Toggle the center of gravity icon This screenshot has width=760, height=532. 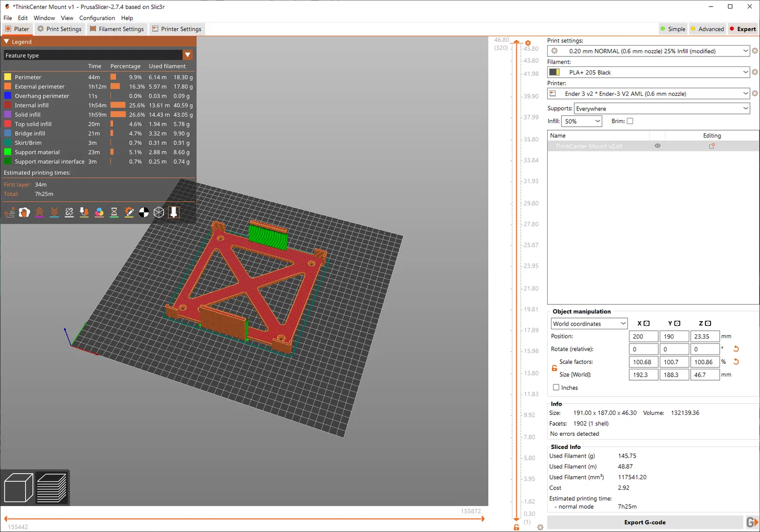pos(144,213)
